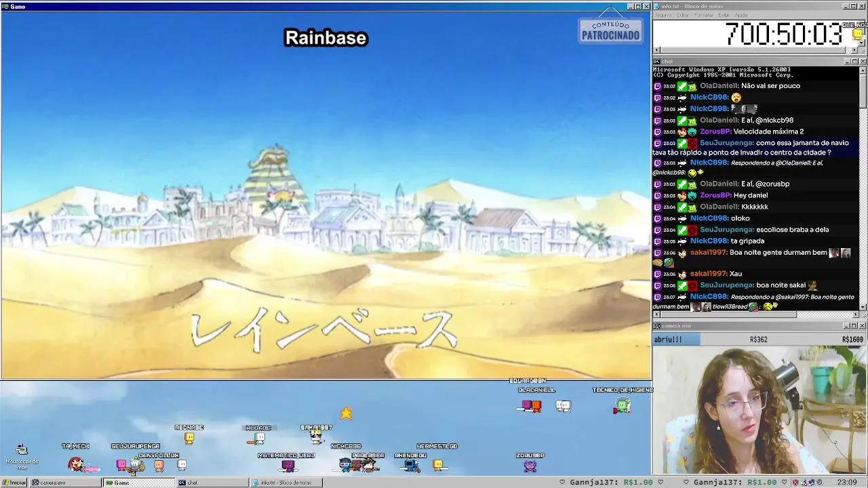This screenshot has width=868, height=488.
Task: Click R$1600 goal amount label
Action: tap(852, 340)
